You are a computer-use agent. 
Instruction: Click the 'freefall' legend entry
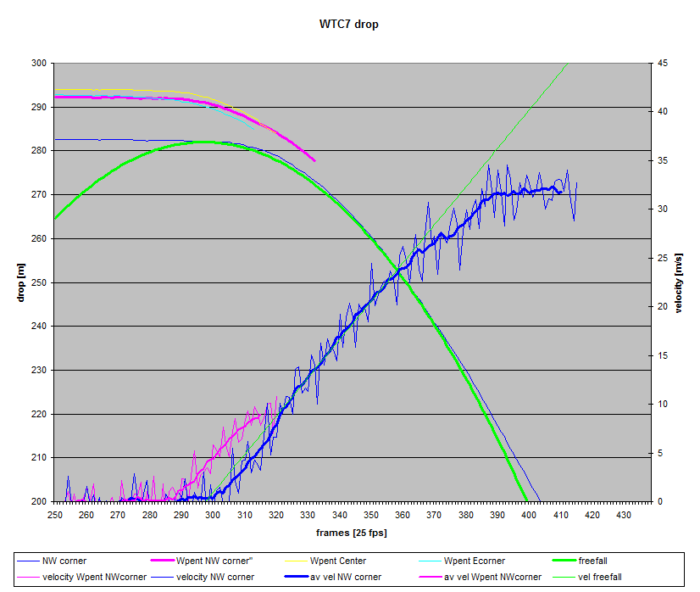(x=591, y=561)
